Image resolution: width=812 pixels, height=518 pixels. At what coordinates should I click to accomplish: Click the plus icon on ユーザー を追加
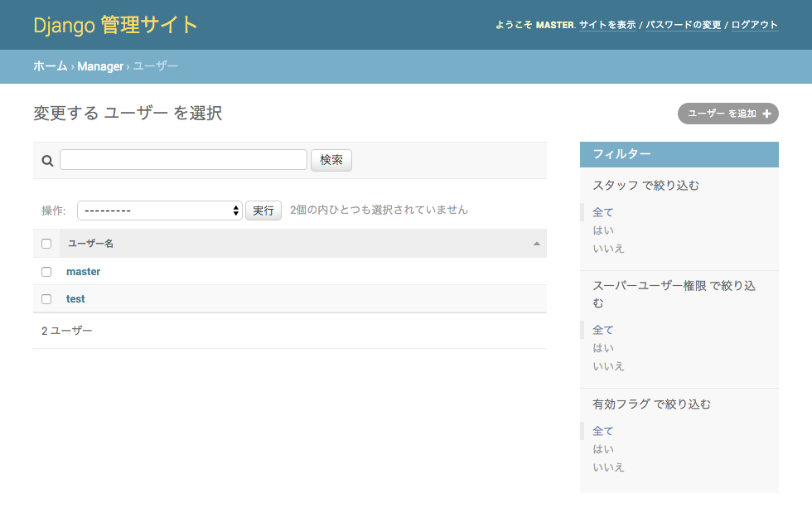(766, 114)
